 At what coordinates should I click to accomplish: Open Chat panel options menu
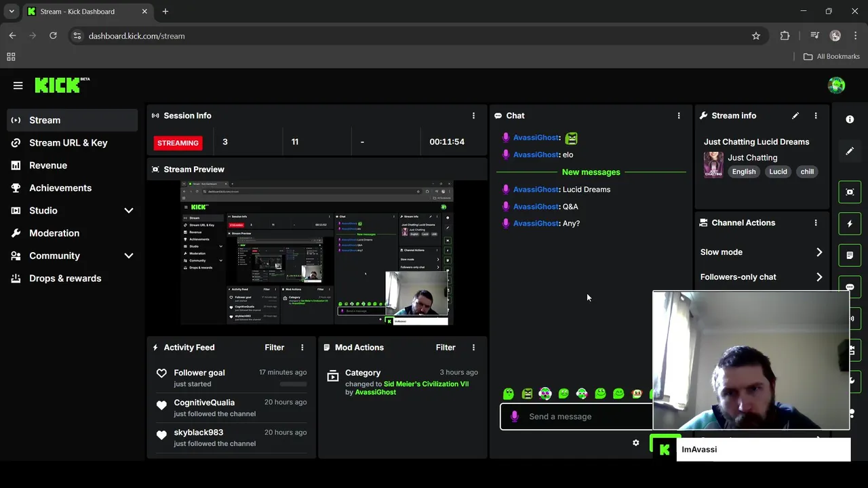click(x=679, y=116)
